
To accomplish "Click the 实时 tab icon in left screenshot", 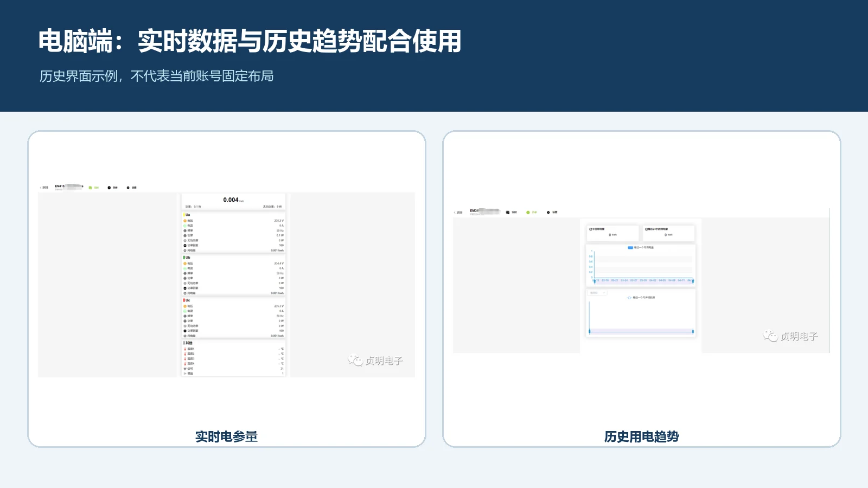I will click(91, 188).
